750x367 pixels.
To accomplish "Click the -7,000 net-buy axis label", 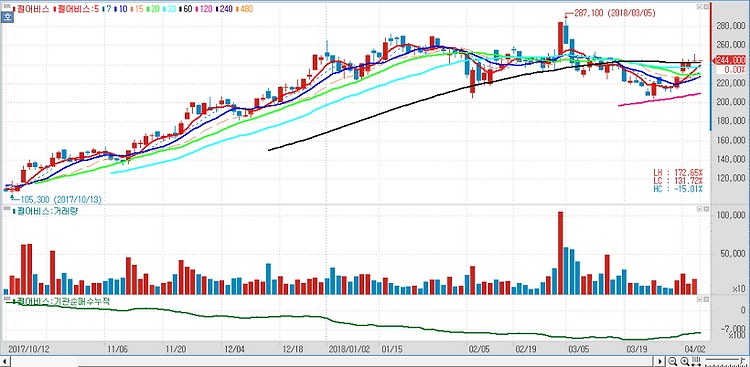I will (733, 329).
